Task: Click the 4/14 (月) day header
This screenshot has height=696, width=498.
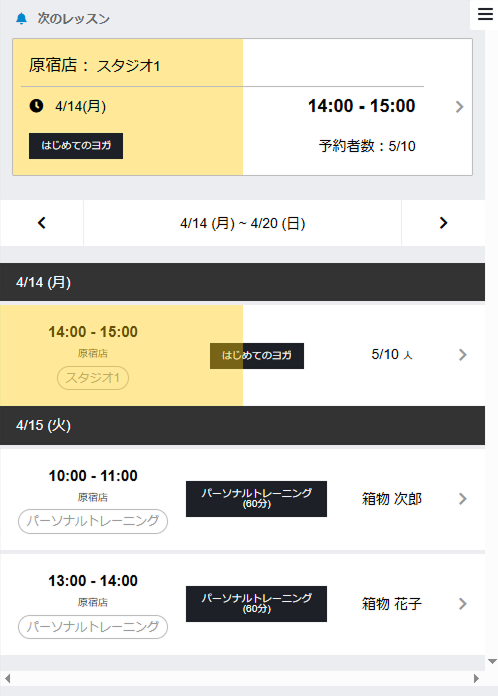Action: (x=242, y=282)
